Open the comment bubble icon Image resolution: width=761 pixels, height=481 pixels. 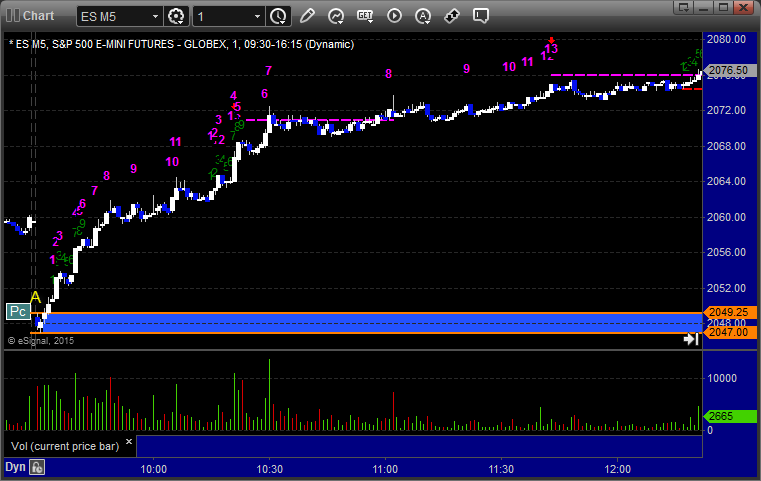pos(481,16)
